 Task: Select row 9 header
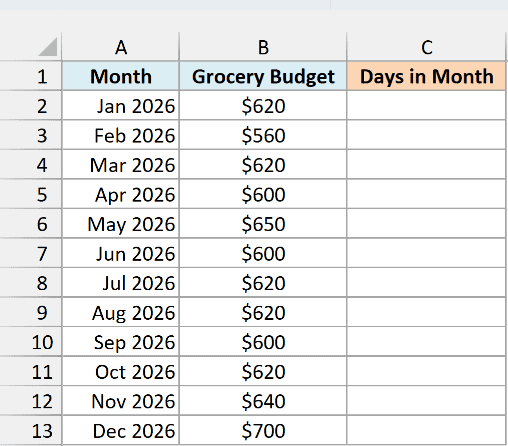tap(31, 312)
